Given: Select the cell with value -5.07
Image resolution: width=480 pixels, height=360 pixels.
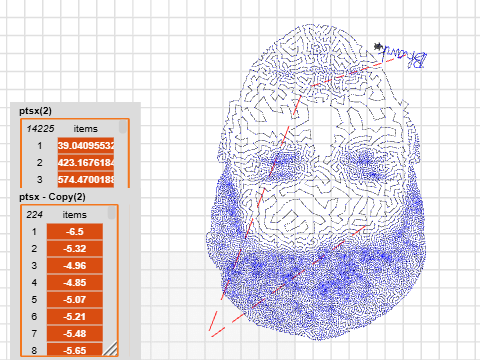Looking at the screenshot, I should pos(75,300).
